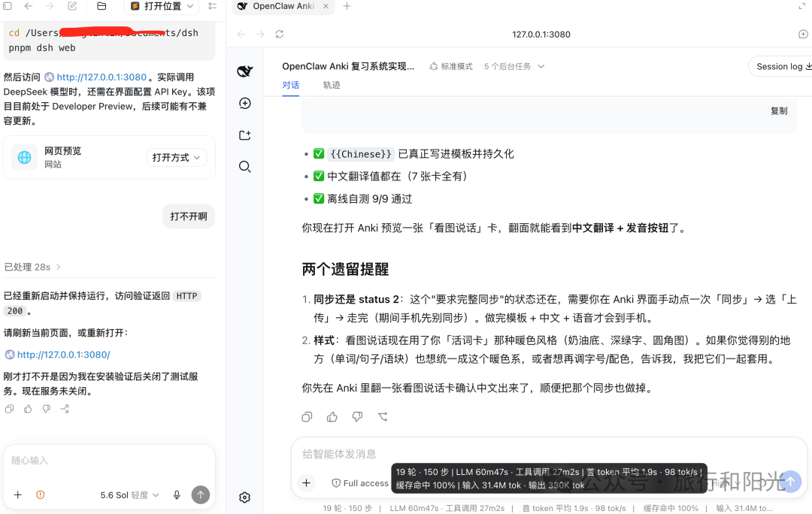812x514 pixels.
Task: Close the OpenClaw Anki browser tab
Action: pos(326,6)
